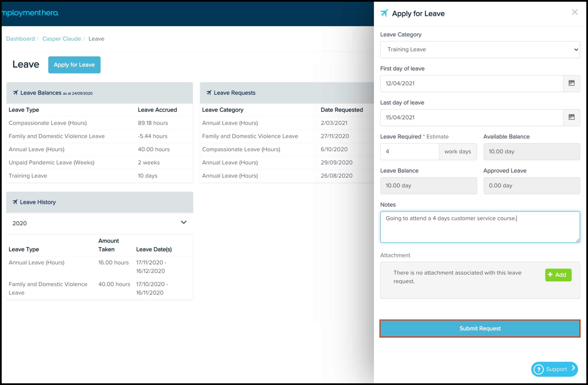588x385 pixels.
Task: Click the Leave Balances airplane icon
Action: tap(15, 93)
